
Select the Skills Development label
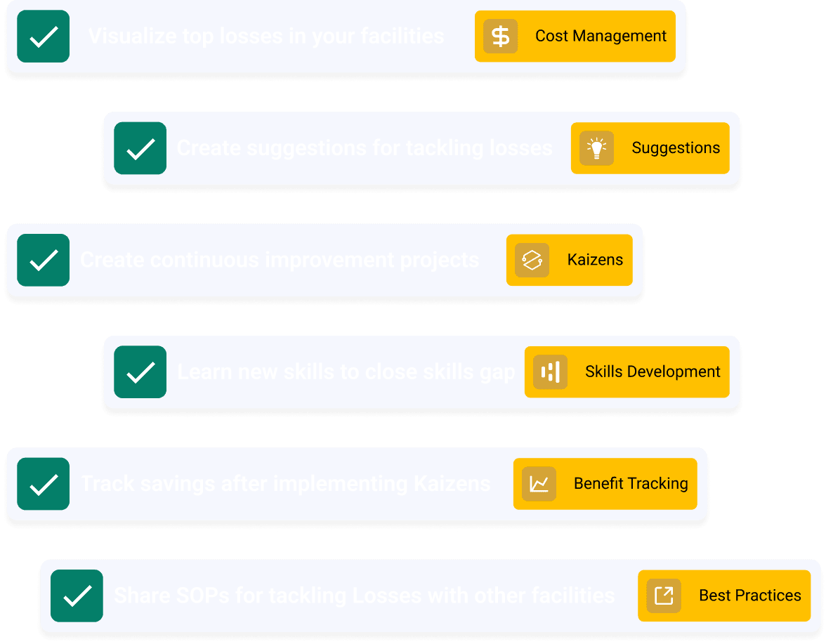tap(653, 372)
